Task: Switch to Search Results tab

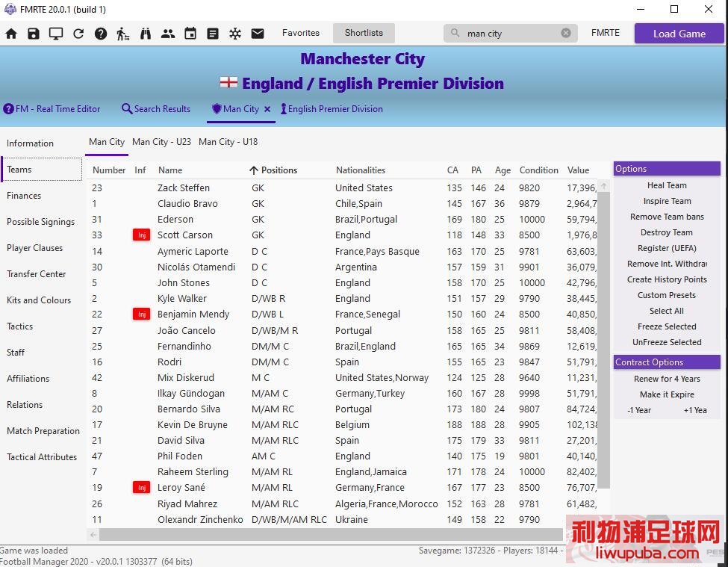Action: pos(156,109)
